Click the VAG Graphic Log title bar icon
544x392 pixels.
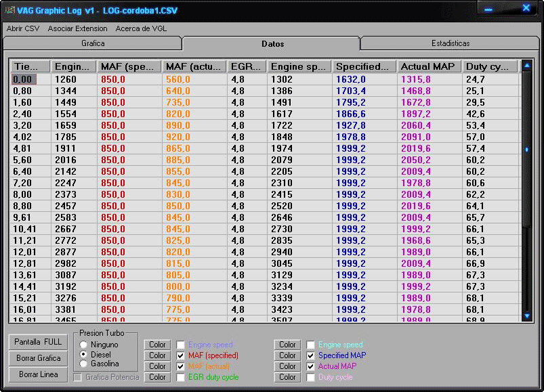[x=9, y=9]
